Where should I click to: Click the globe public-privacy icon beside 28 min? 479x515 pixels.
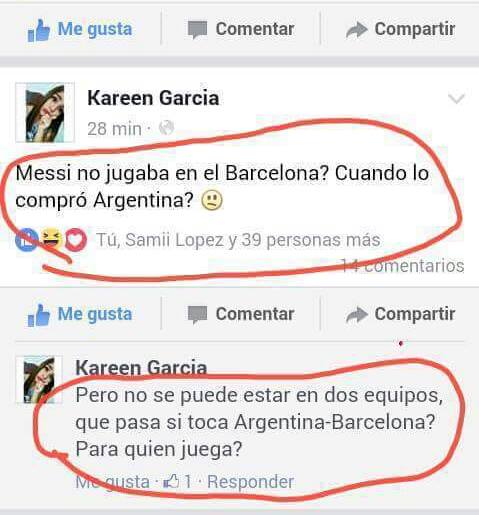(166, 128)
